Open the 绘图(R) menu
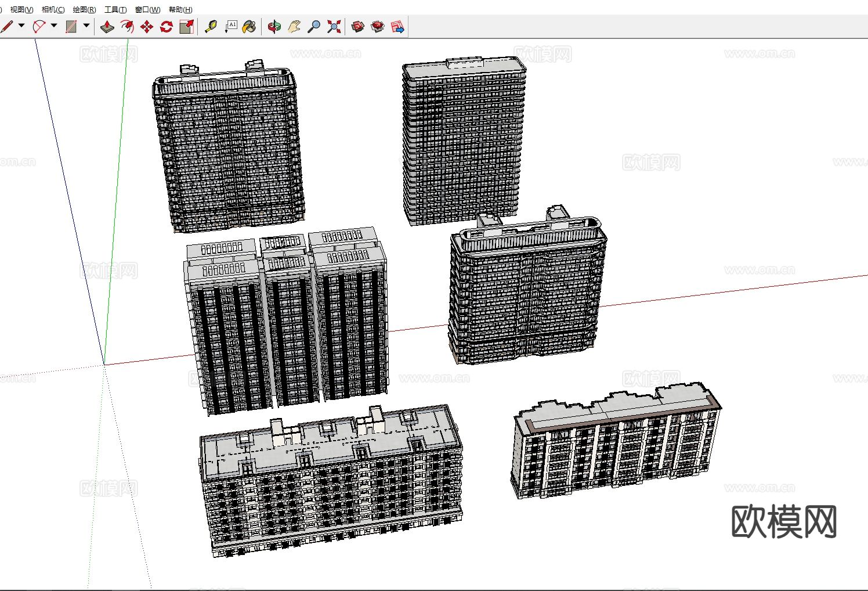868x591 pixels. coord(84,9)
